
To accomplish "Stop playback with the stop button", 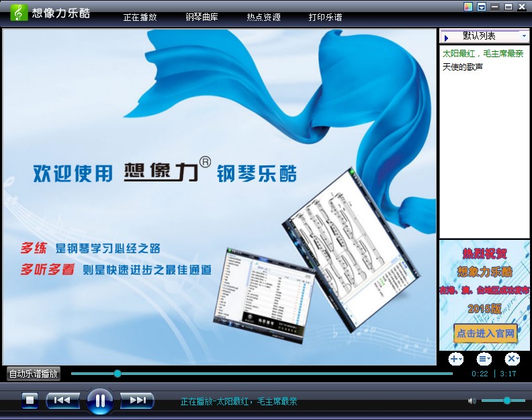I will [30, 400].
